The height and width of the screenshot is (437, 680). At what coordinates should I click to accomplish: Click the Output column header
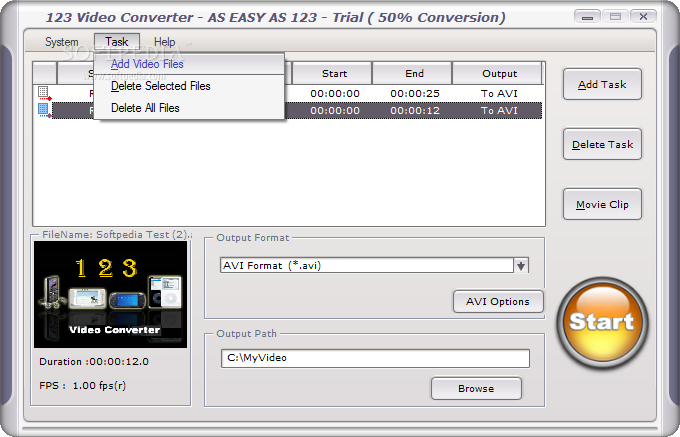click(x=499, y=73)
